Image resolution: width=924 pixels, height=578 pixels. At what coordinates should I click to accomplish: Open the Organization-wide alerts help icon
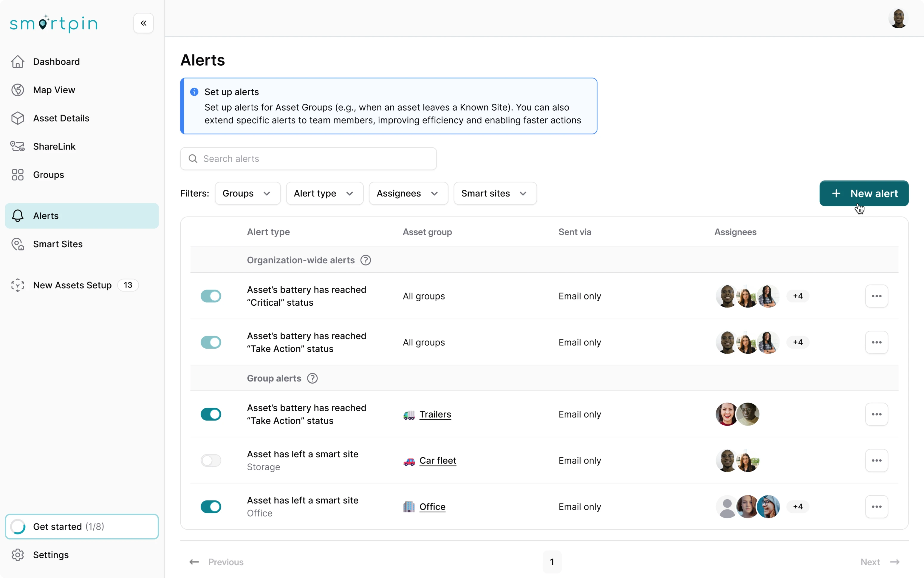coord(365,260)
